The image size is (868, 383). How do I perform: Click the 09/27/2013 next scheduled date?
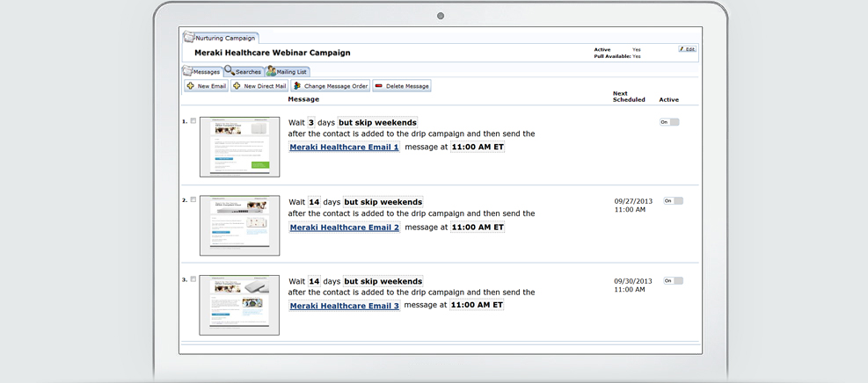click(633, 201)
